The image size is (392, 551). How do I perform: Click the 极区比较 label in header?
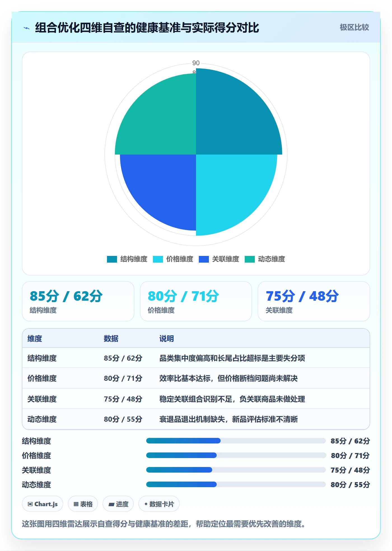[354, 27]
